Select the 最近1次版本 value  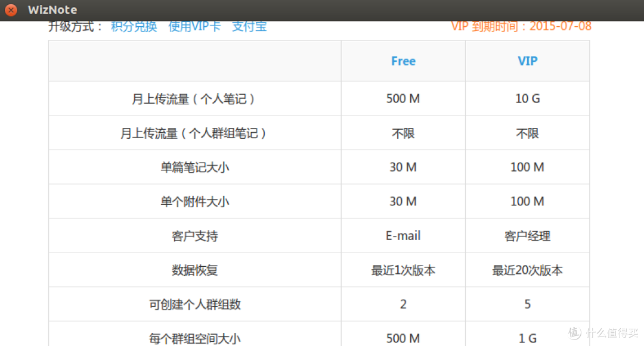(403, 270)
